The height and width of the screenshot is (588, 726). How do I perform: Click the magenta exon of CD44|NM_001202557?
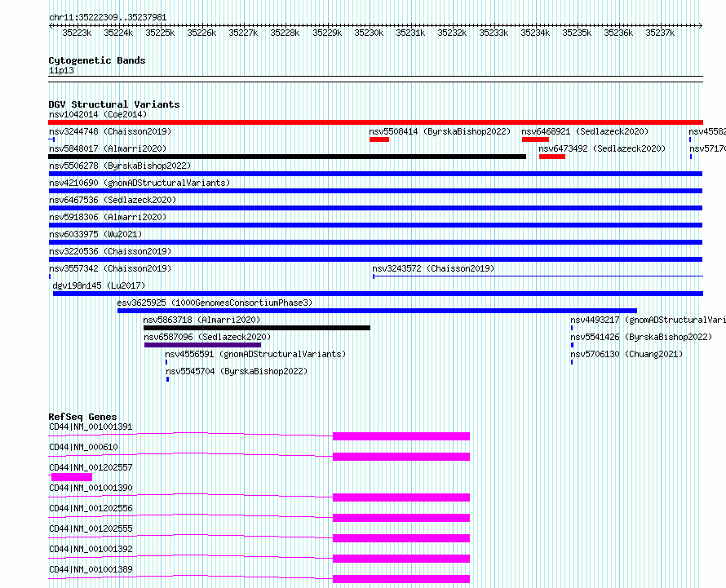[72, 477]
